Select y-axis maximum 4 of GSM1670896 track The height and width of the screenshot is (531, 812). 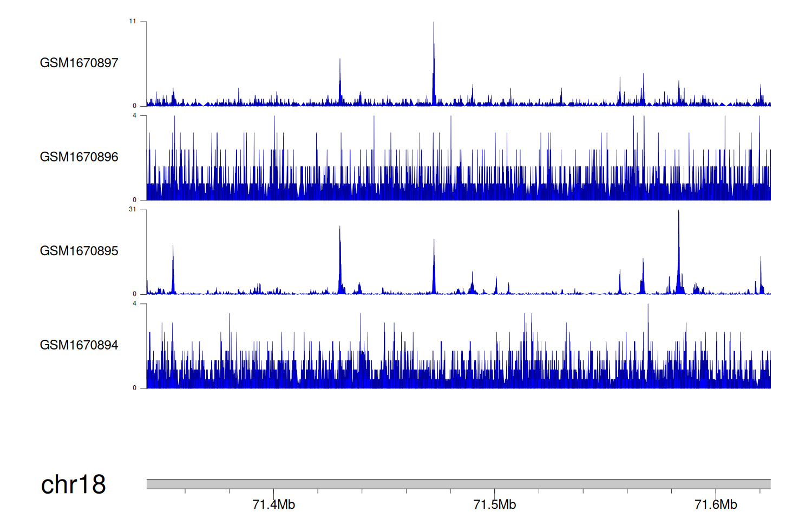point(135,116)
